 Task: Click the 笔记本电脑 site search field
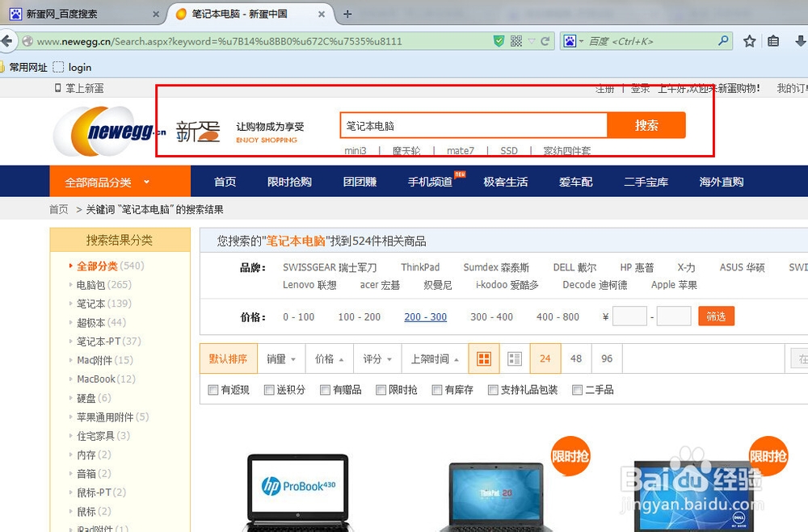click(x=473, y=126)
